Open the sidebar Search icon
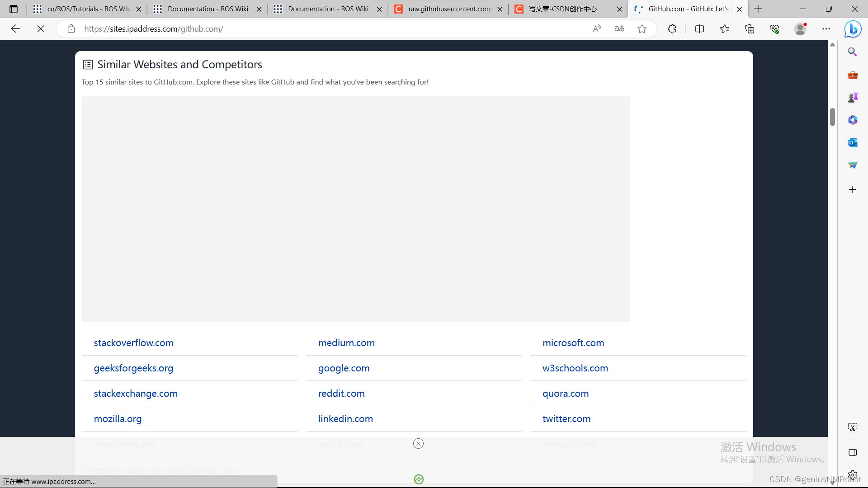 tap(853, 52)
